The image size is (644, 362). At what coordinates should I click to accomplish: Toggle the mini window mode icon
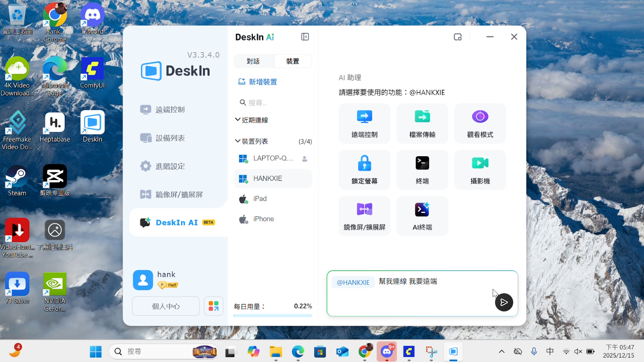pos(458,37)
